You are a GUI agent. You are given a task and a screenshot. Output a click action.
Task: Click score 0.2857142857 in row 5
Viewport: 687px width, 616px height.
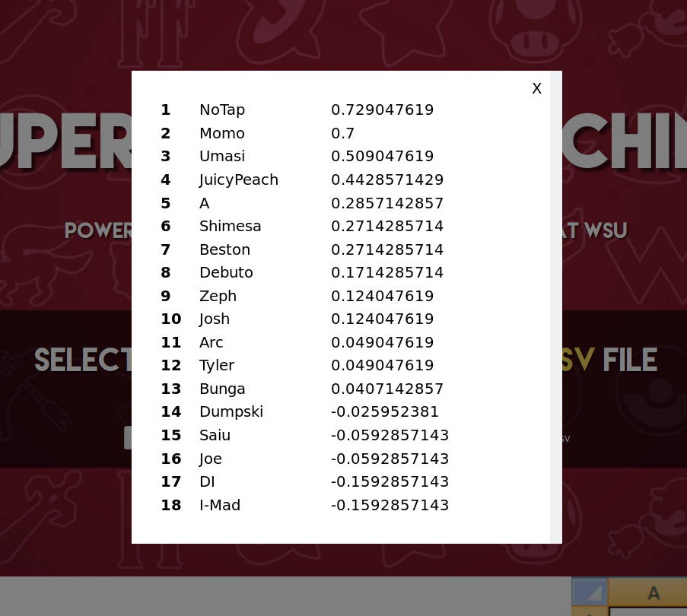tap(387, 203)
